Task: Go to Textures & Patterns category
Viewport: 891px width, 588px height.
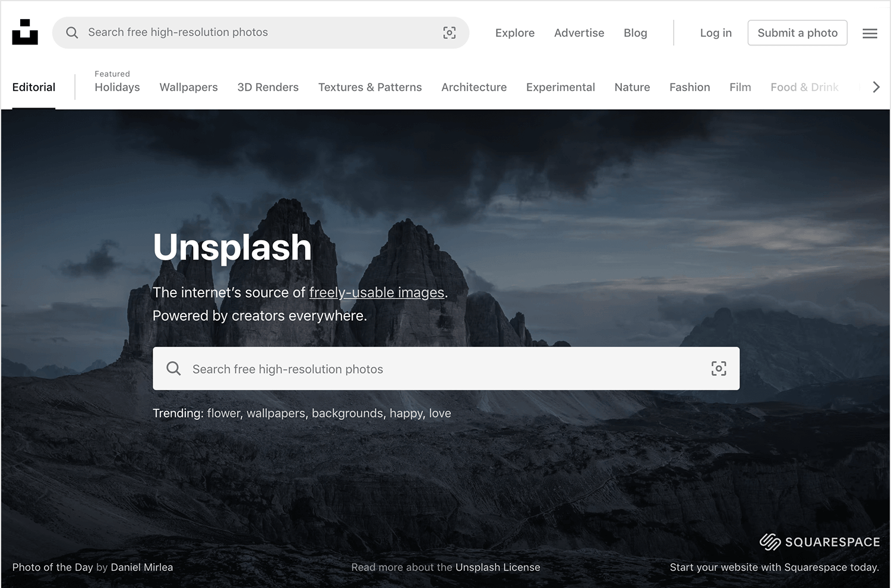Action: (370, 87)
